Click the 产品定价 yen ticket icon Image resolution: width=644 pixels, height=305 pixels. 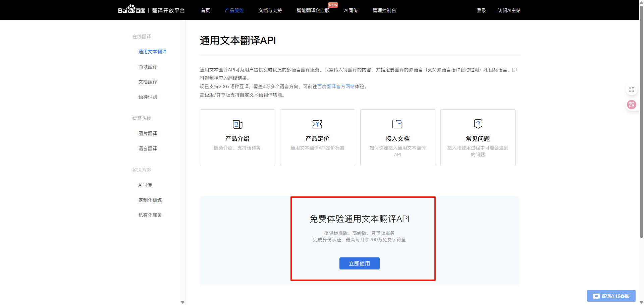(317, 124)
